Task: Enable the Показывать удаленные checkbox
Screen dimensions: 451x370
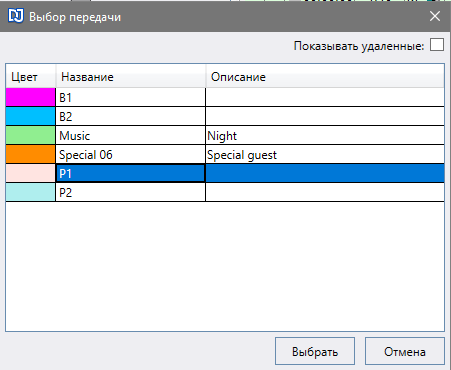Action: 437,45
